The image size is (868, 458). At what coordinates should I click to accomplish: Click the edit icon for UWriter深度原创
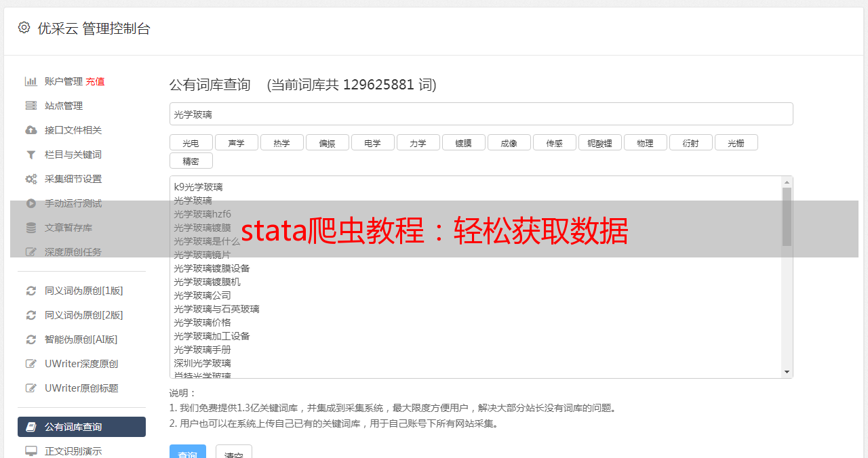(x=31, y=364)
